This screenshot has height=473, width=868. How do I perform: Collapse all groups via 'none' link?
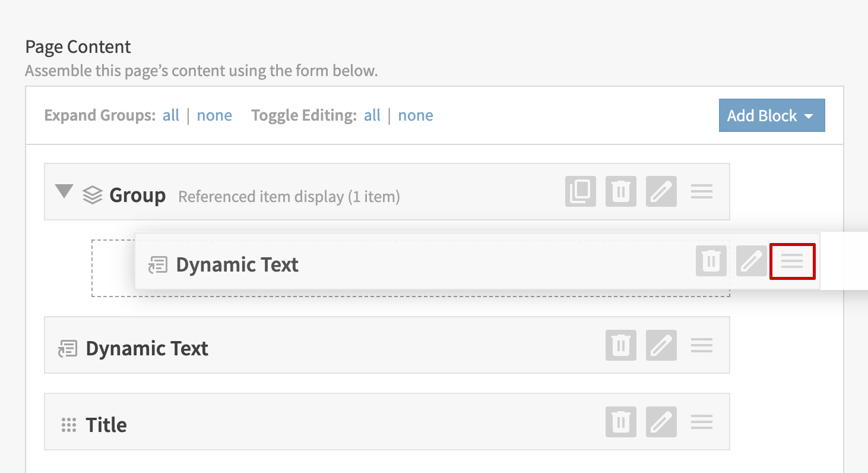(x=214, y=115)
